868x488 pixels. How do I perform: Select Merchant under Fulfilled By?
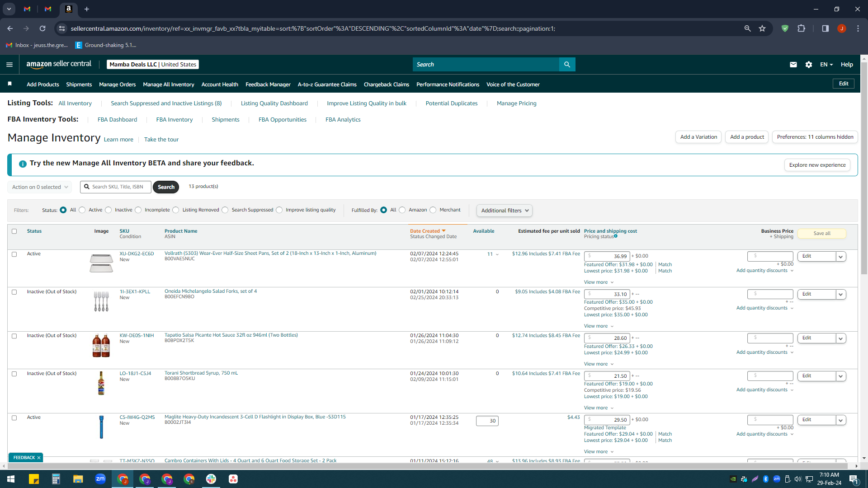point(433,210)
